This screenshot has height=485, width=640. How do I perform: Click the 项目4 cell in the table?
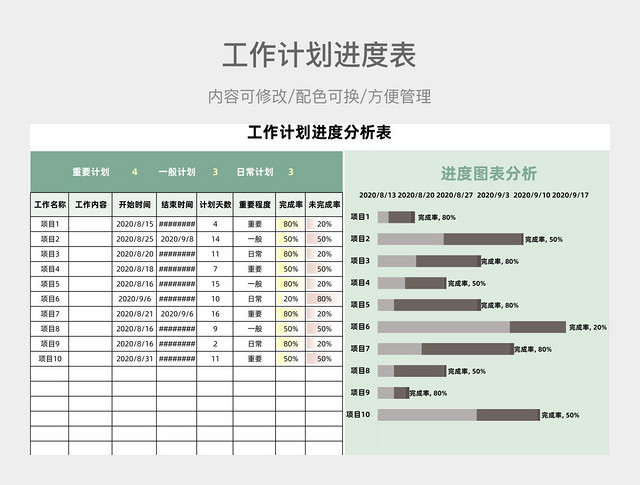(x=50, y=269)
